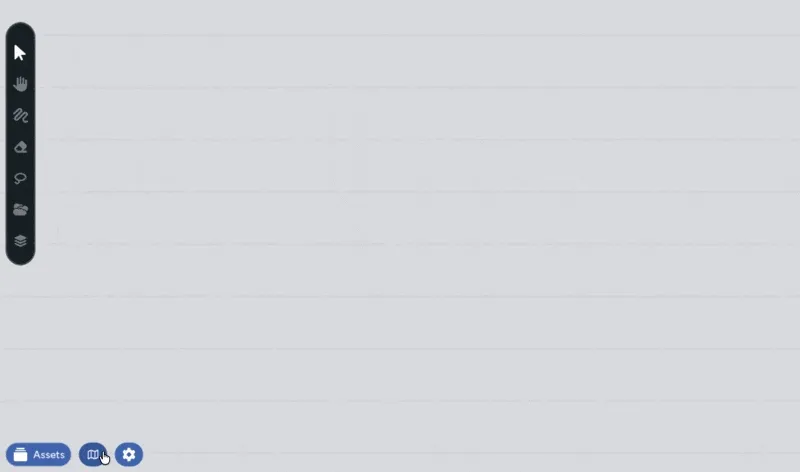Select the lasso selection tool
This screenshot has height=472, width=800.
click(20, 179)
